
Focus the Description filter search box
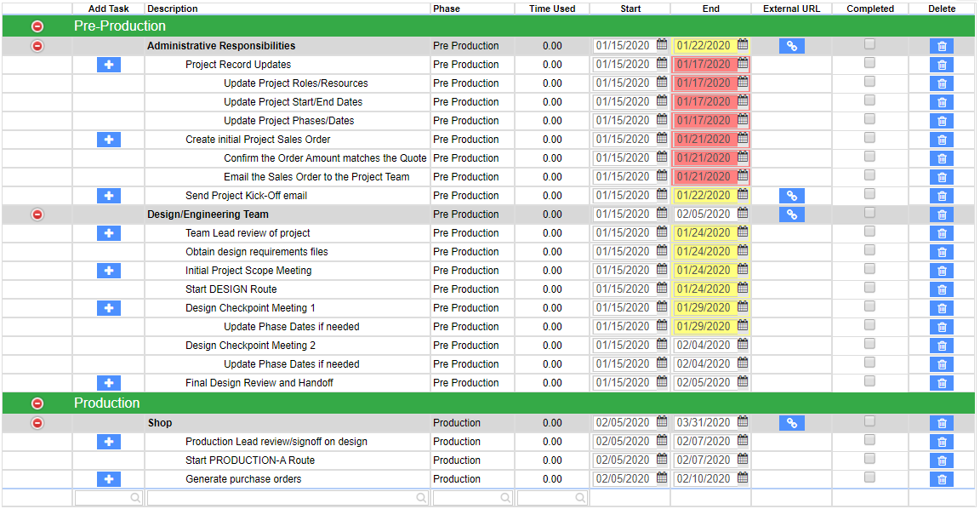tap(288, 498)
